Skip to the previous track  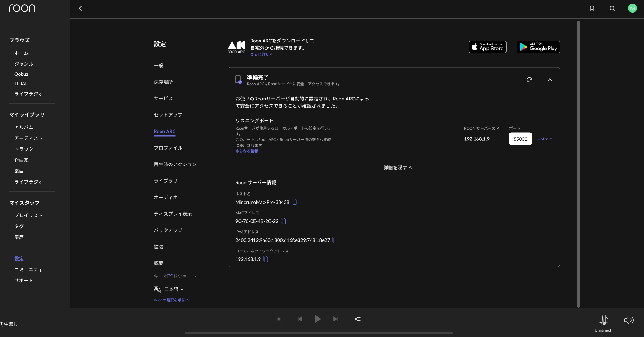300,319
